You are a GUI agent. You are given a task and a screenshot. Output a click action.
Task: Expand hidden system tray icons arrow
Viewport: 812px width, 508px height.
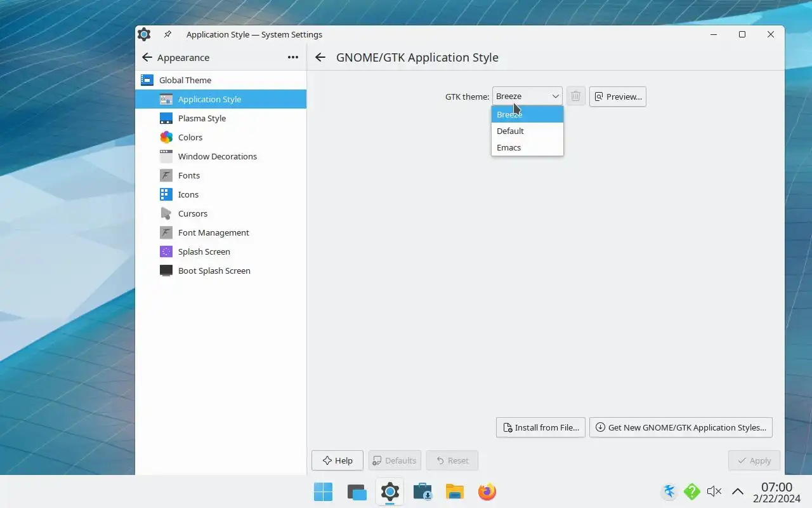pyautogui.click(x=737, y=491)
